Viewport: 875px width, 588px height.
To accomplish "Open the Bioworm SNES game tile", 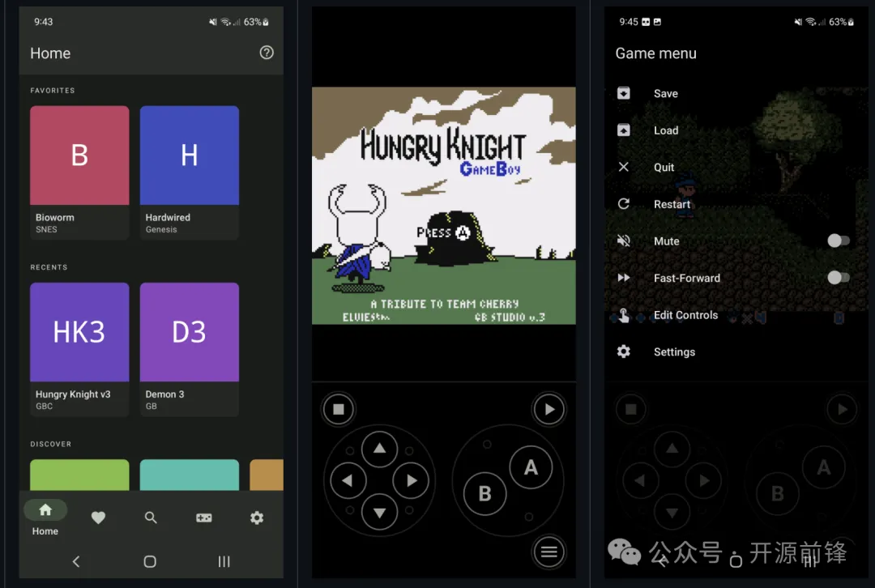I will coord(79,170).
